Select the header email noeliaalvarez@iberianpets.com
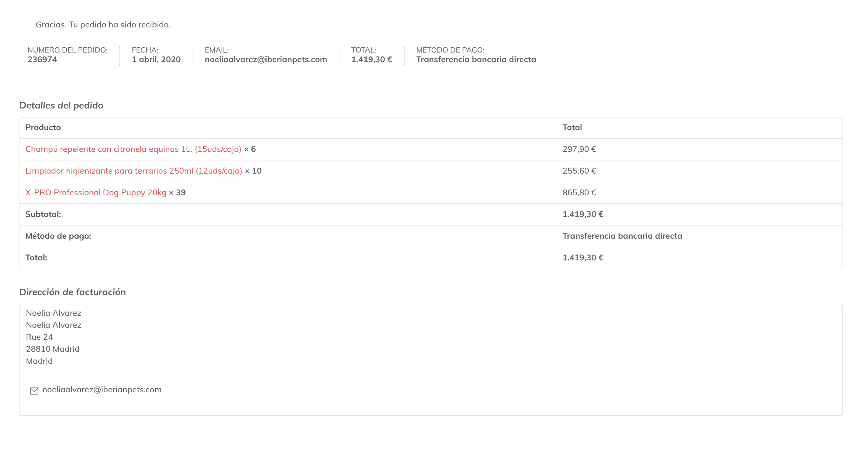The width and height of the screenshot is (868, 462). 266,60
